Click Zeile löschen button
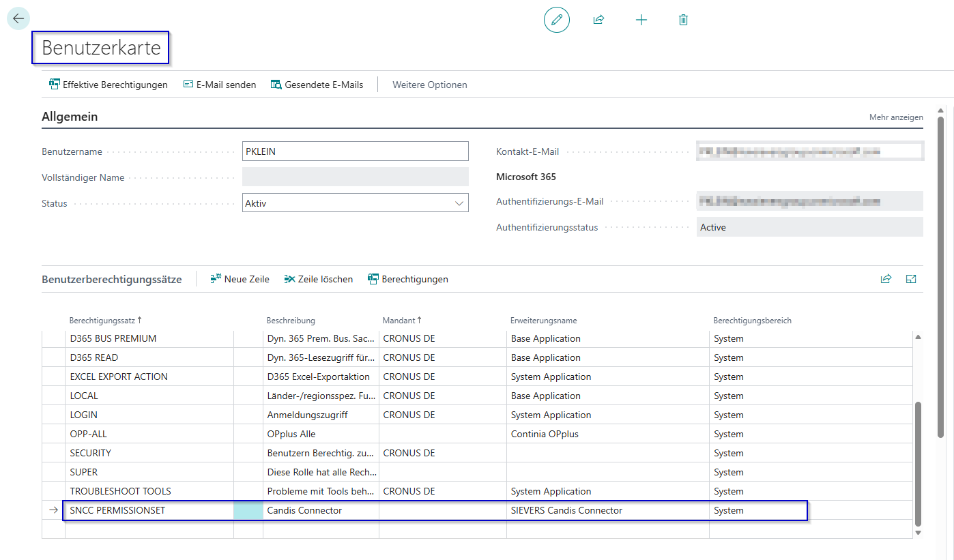This screenshot has height=560, width=954. tap(318, 279)
